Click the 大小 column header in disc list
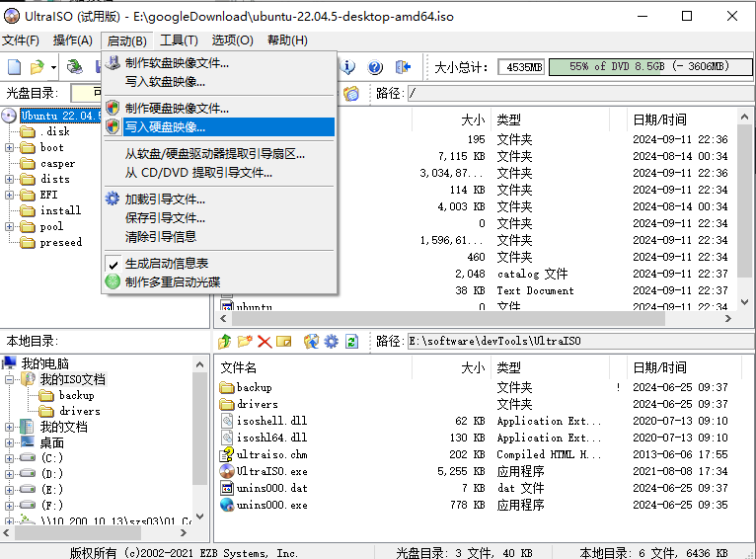 coord(451,120)
